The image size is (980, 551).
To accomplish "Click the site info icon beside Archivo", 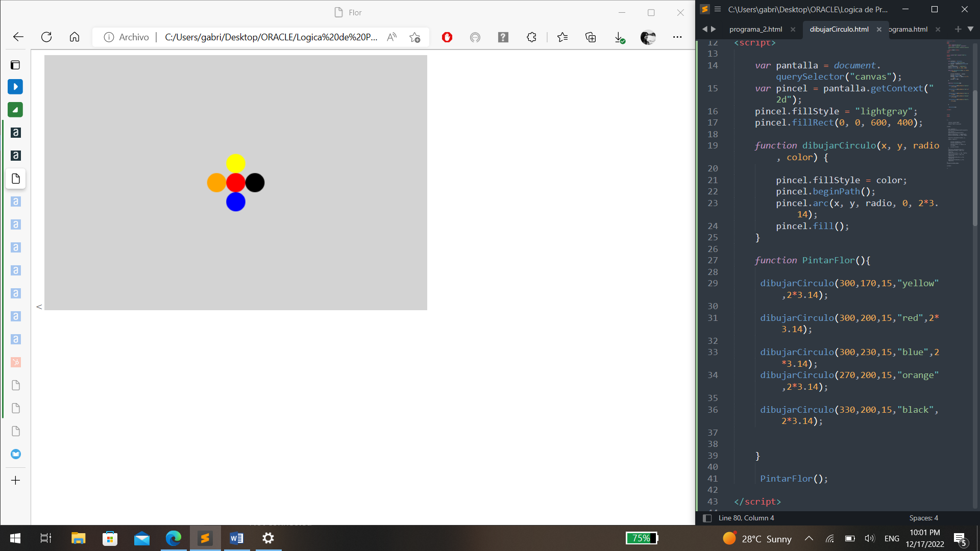I will [x=109, y=37].
